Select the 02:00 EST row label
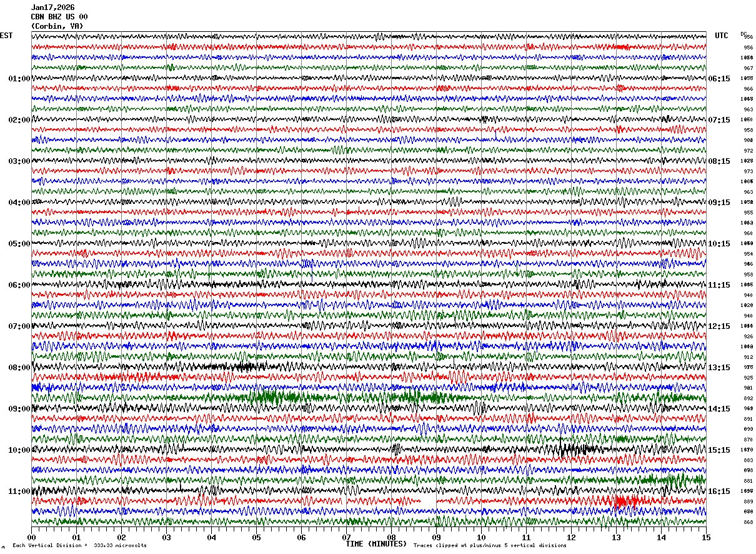The width and height of the screenshot is (756, 554). point(19,120)
